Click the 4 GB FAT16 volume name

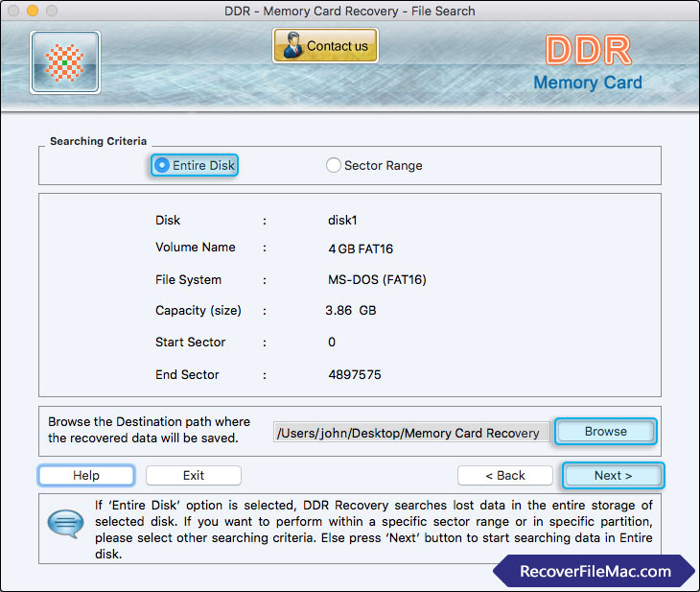(361, 249)
